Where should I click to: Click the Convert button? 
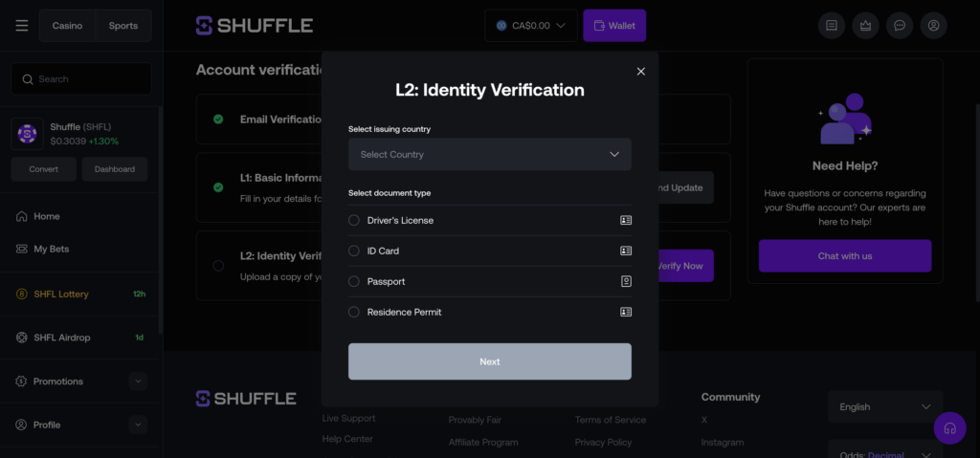click(44, 169)
